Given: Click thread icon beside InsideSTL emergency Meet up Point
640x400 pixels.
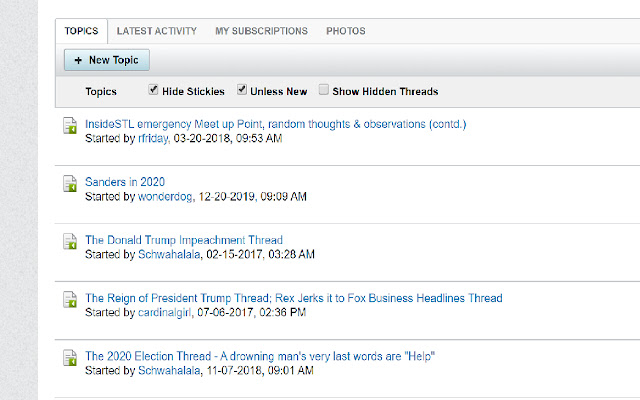Looking at the screenshot, I should coord(70,125).
